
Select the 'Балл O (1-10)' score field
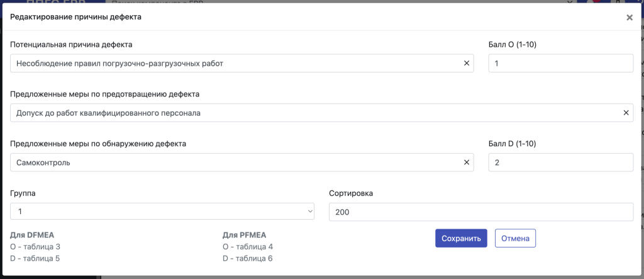point(560,64)
